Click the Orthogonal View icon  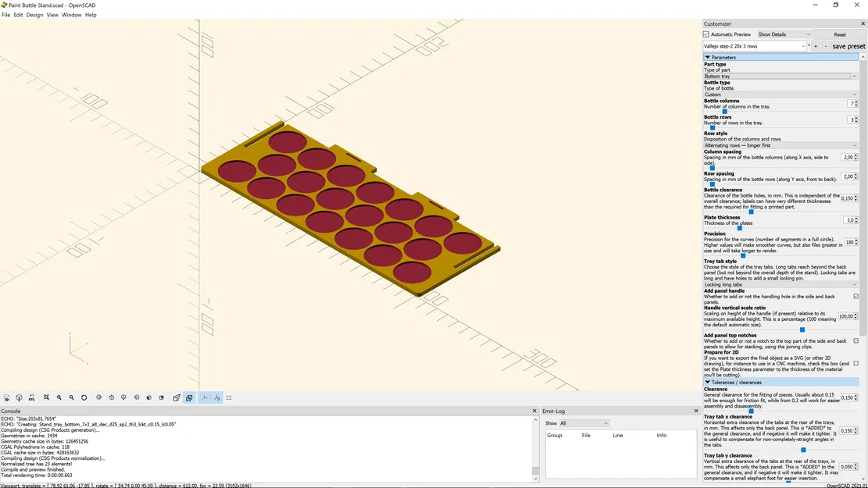tap(189, 397)
